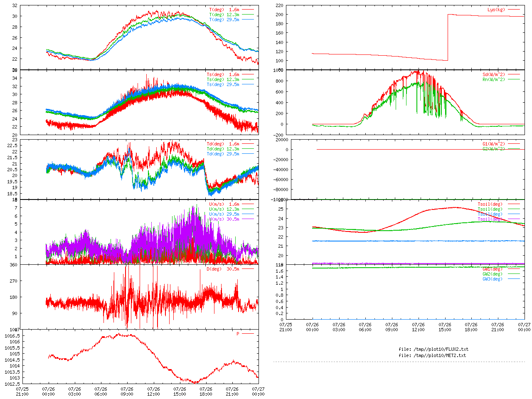Click 07/27 00:00 label under the GW plot
Viewport: 532px width, 399px height.
524,327
